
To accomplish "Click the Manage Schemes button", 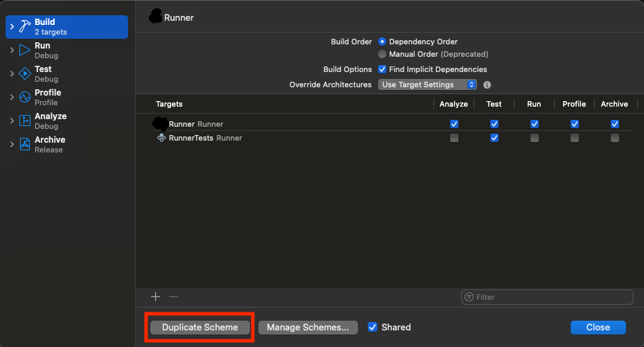I will tap(307, 327).
